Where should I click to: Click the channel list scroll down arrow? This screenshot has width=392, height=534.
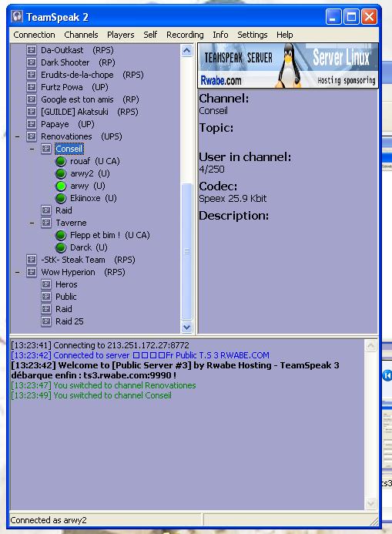187,327
